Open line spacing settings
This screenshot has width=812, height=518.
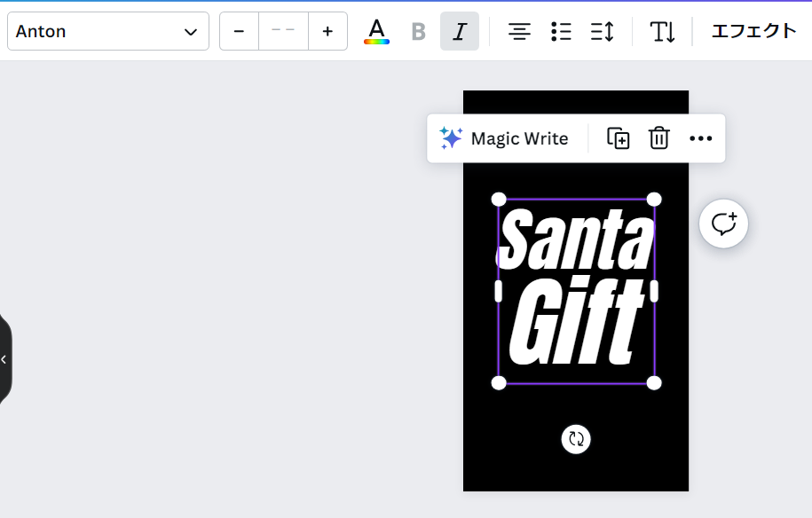[x=602, y=31]
